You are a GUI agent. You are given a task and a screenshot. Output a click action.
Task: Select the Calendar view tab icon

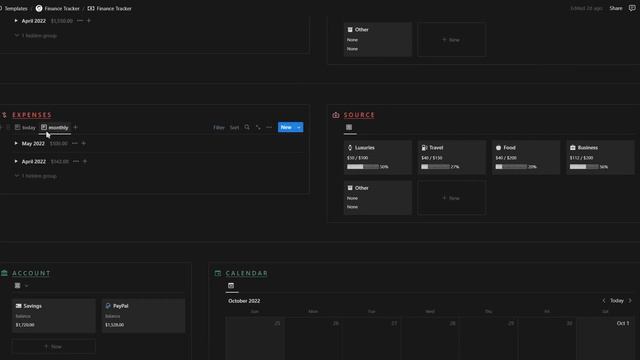[x=231, y=286]
